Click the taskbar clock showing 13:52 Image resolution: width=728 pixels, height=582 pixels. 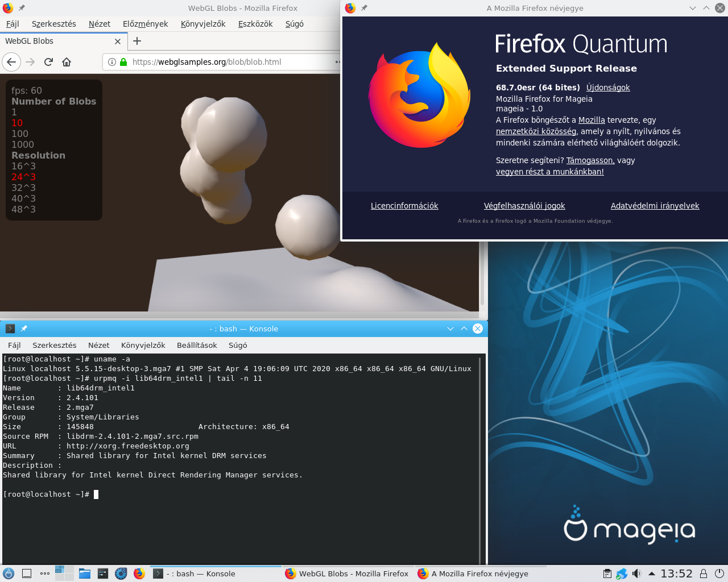(x=676, y=573)
